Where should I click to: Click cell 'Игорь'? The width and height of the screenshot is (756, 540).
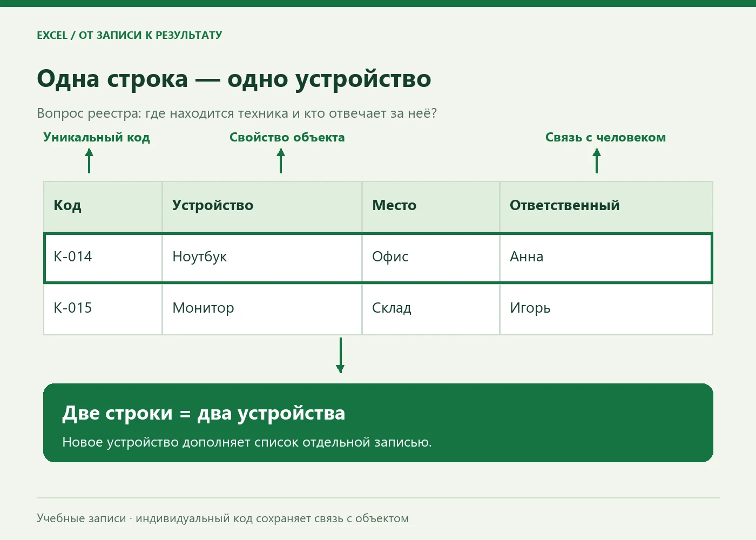pyautogui.click(x=606, y=309)
